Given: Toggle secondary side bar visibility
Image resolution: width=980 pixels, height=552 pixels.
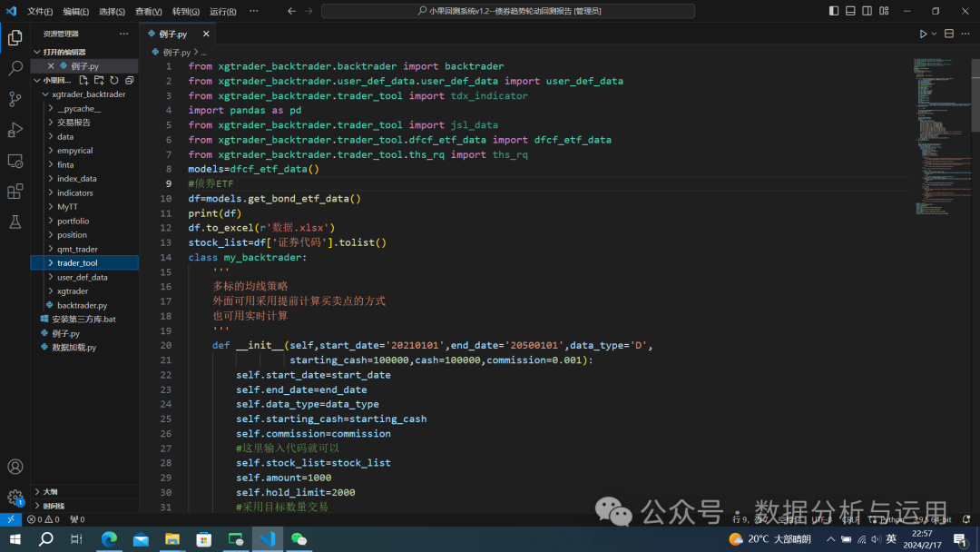Looking at the screenshot, I should 867,11.
